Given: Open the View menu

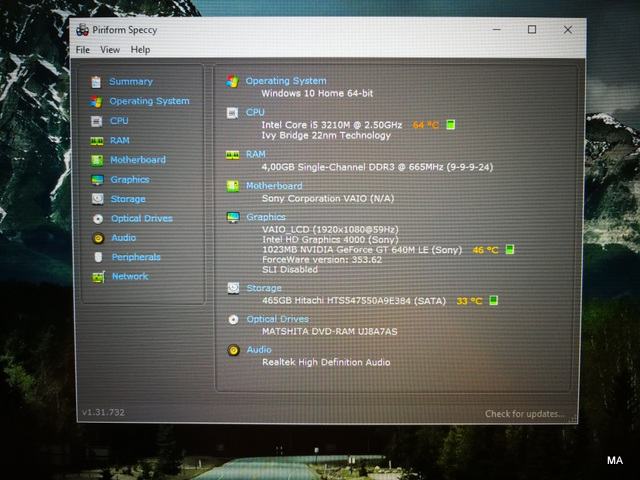Looking at the screenshot, I should click(x=110, y=50).
